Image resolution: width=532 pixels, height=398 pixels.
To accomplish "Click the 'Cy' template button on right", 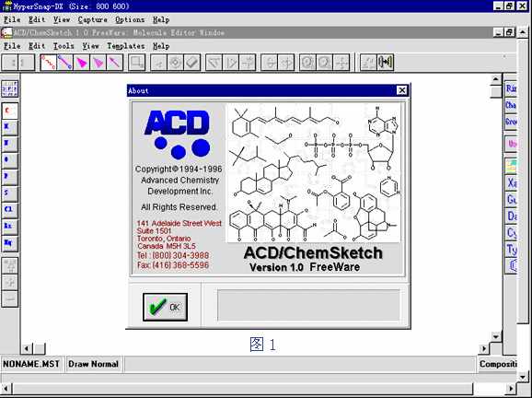I will tap(511, 233).
